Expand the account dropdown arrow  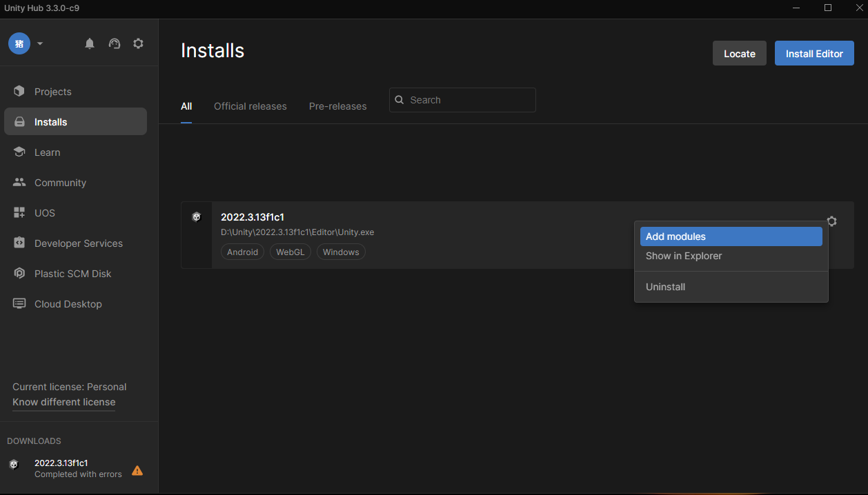pos(40,43)
